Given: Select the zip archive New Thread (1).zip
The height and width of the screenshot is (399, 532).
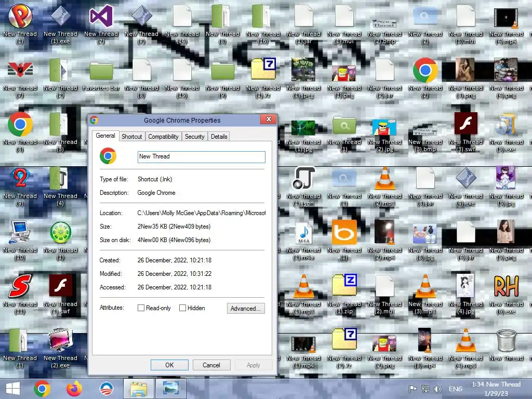Looking at the screenshot, I should coord(344,294).
